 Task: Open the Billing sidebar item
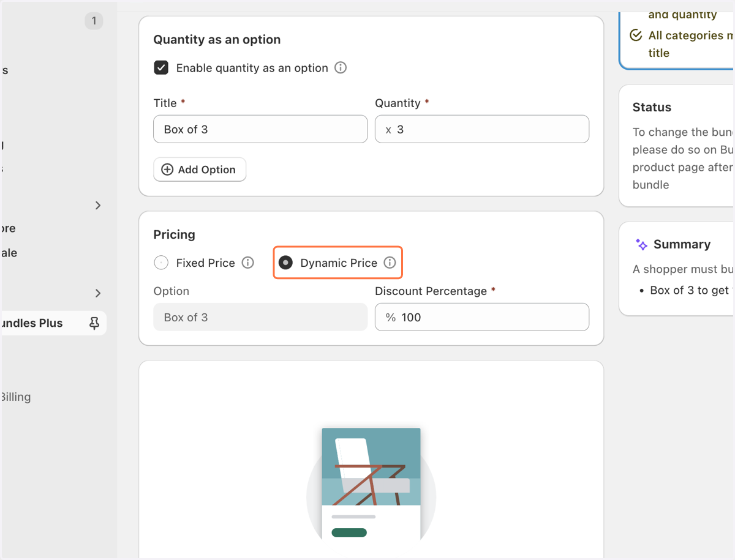point(15,397)
